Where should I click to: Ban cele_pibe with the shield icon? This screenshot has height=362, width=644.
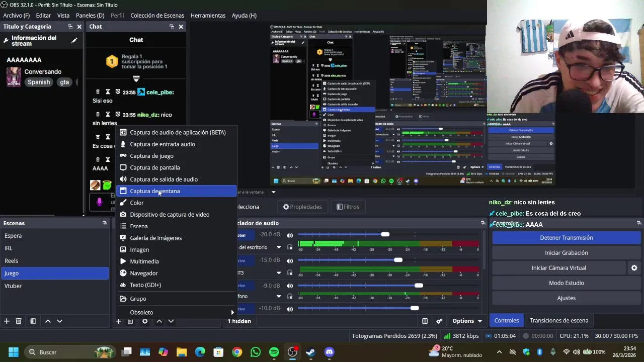point(118,92)
